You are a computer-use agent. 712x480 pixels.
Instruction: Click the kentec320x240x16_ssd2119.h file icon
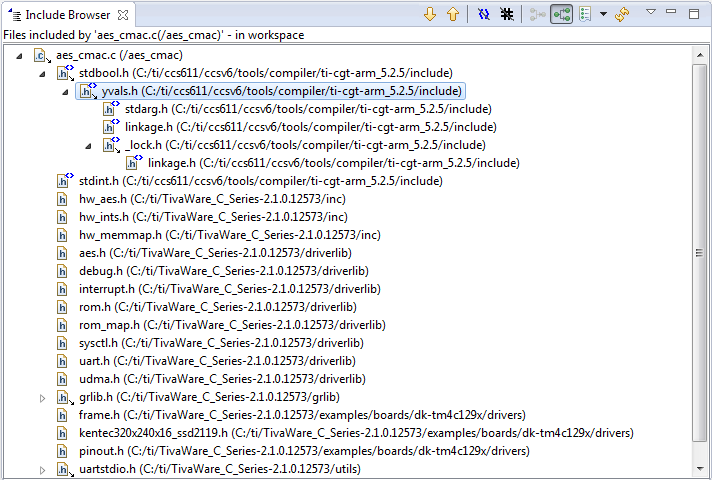tap(62, 433)
